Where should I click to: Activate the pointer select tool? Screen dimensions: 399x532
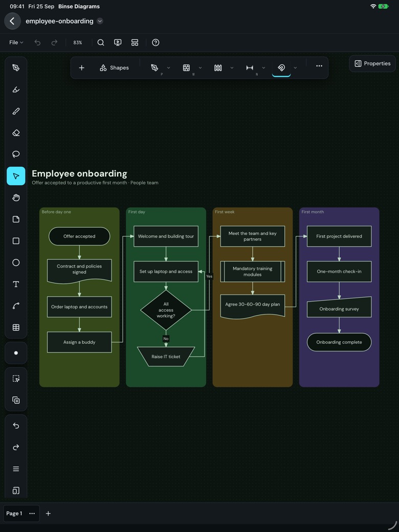[16, 176]
